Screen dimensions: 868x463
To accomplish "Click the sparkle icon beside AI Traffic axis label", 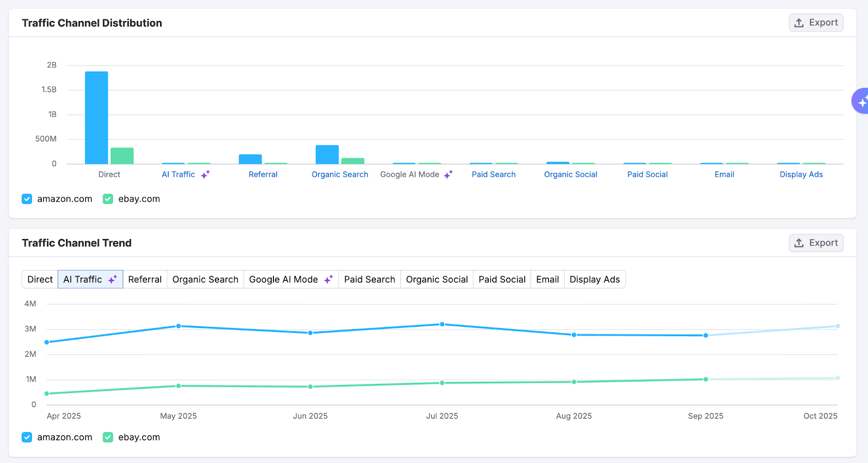I will tap(205, 175).
